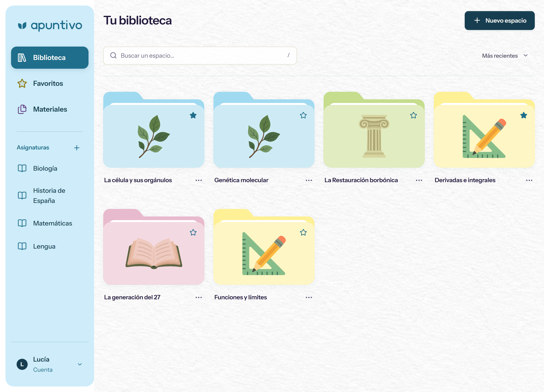Click the Asignaturas section heading

coord(33,148)
